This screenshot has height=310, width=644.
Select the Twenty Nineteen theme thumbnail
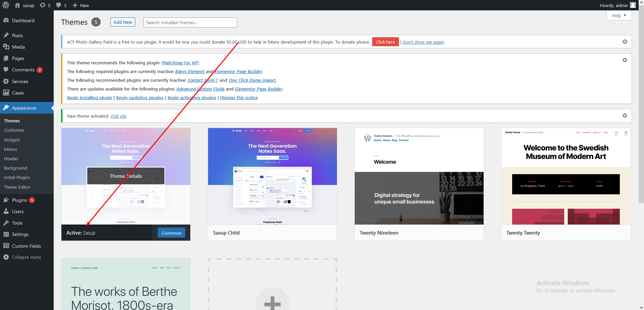pyautogui.click(x=419, y=176)
